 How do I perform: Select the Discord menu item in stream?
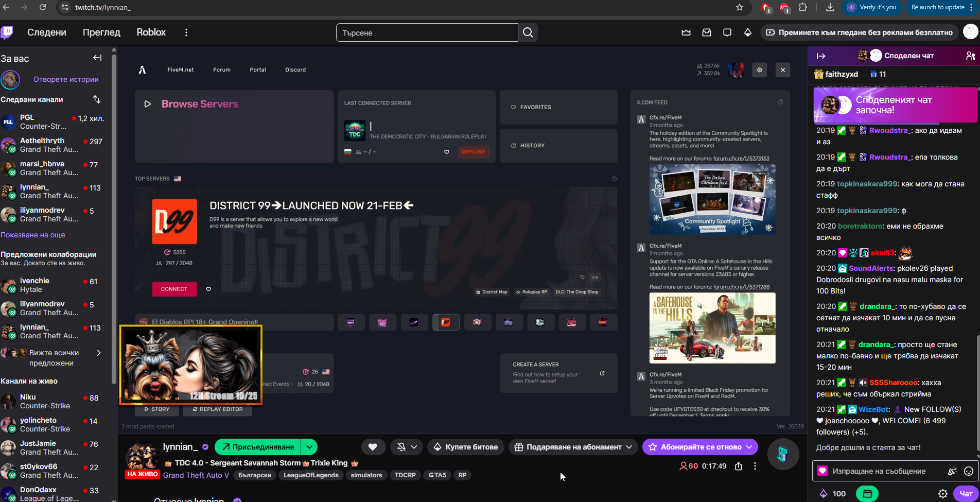coord(295,70)
